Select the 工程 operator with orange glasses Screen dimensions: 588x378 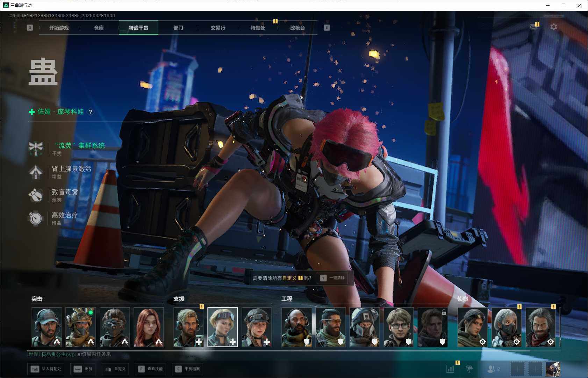(331, 327)
